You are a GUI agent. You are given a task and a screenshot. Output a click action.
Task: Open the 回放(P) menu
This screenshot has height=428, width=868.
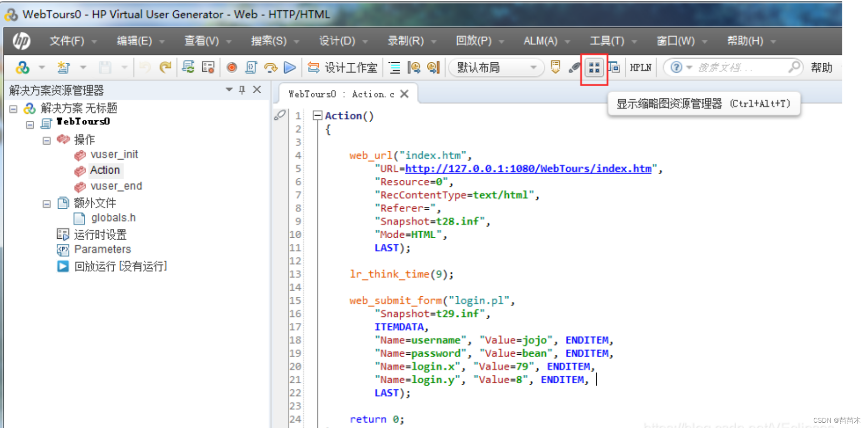coord(473,41)
